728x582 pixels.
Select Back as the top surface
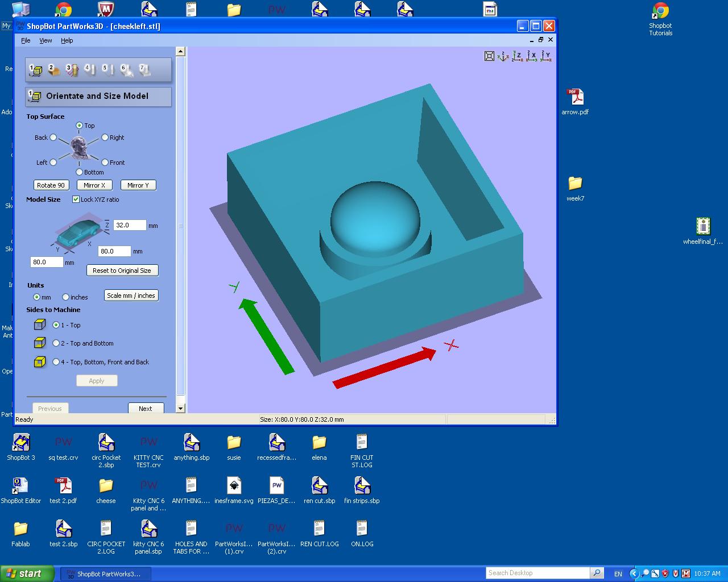pyautogui.click(x=53, y=138)
